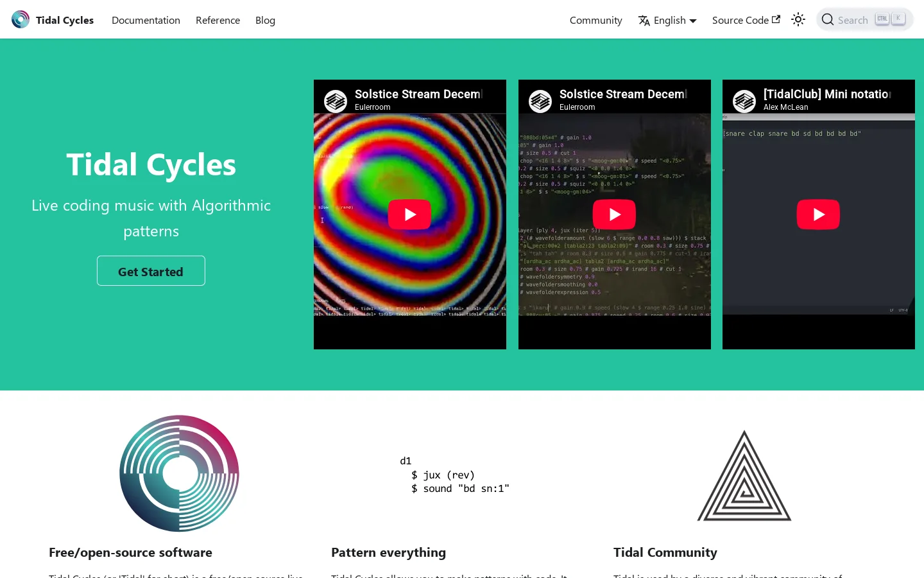This screenshot has width=924, height=578.
Task: Click the Free/open-source software heading
Action: [130, 552]
